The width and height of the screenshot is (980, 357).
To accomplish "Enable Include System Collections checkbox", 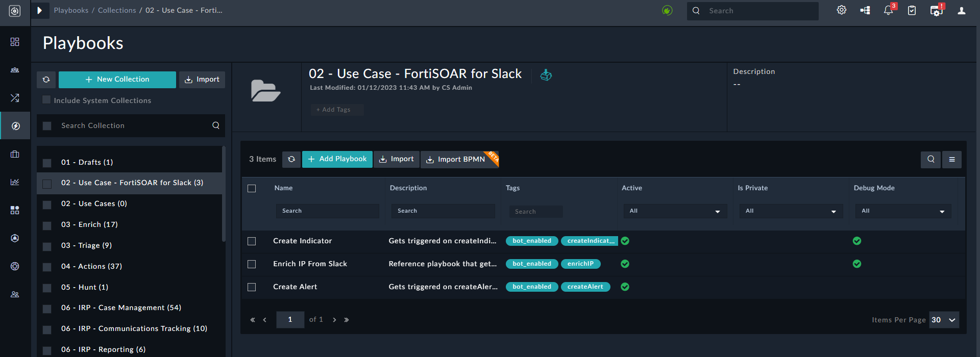I will pyautogui.click(x=46, y=100).
